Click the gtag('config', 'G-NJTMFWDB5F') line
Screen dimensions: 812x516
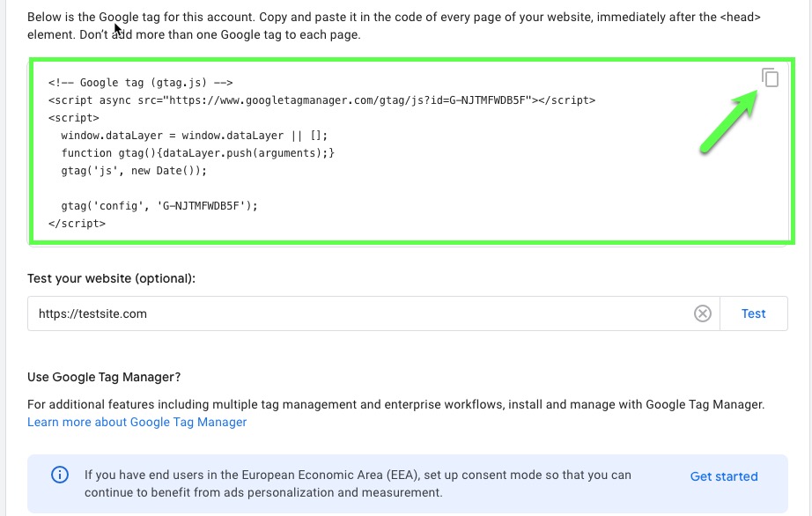coord(159,206)
